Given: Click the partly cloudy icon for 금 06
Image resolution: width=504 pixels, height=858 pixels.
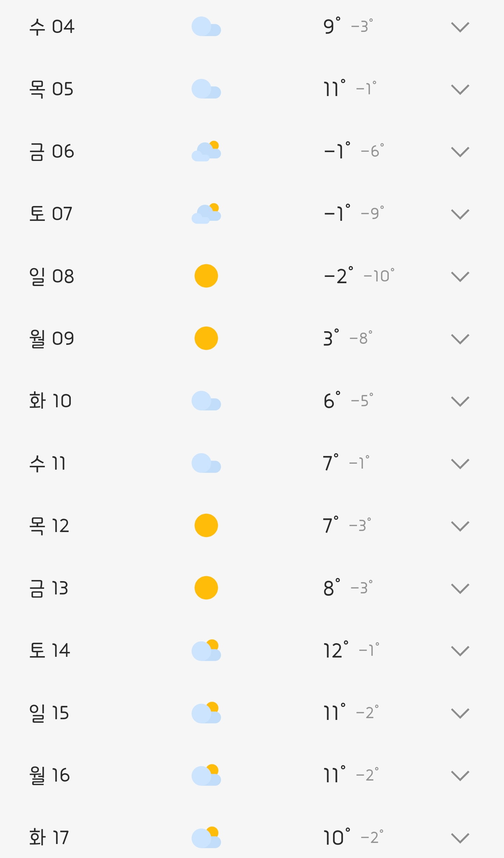Looking at the screenshot, I should [x=206, y=151].
